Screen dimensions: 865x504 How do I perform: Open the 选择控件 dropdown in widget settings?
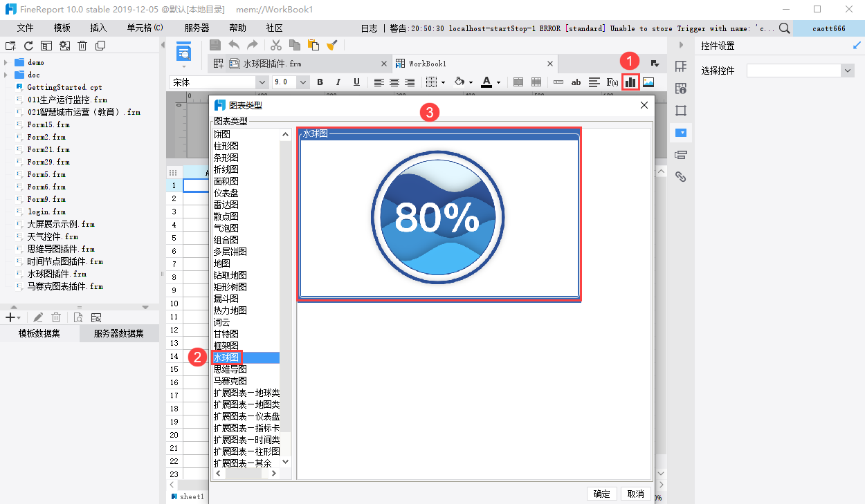(x=848, y=71)
